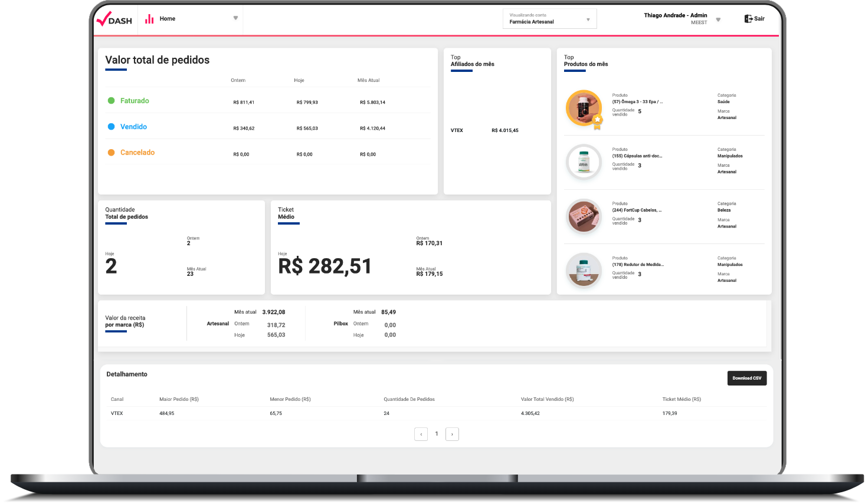Expand the Farmácia Artesanal account selector
The image size is (865, 504).
click(588, 19)
